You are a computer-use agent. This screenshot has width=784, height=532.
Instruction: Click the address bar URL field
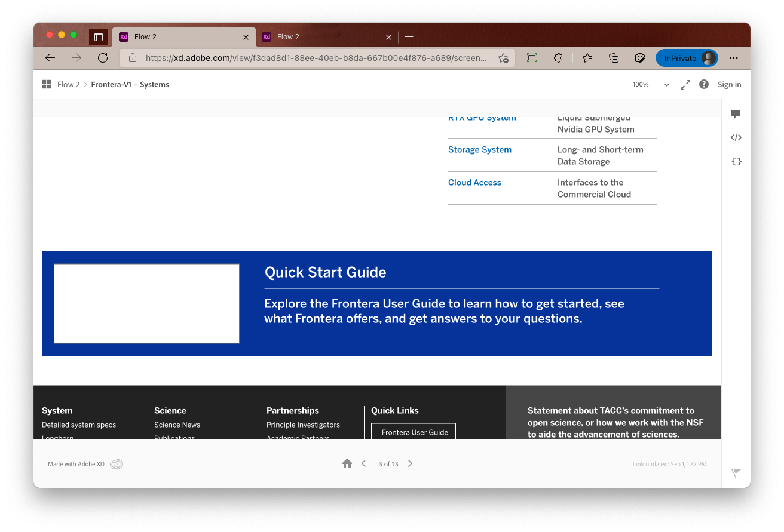[317, 58]
